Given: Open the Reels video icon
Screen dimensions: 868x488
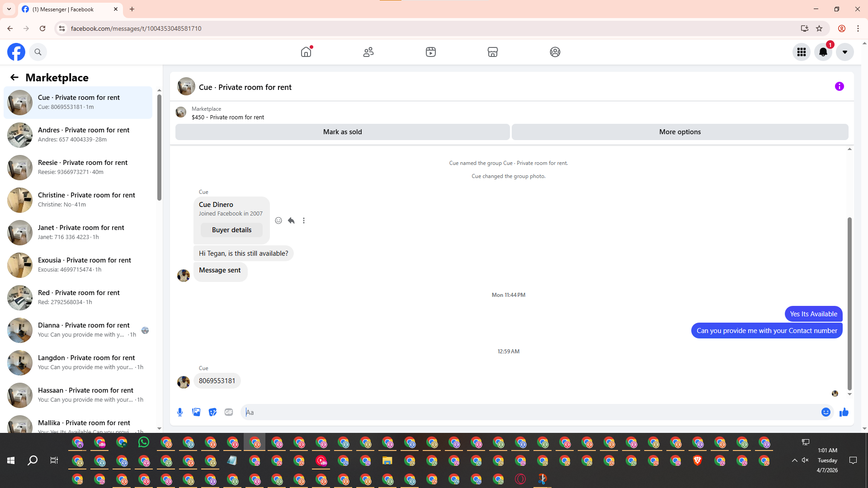Looking at the screenshot, I should pyautogui.click(x=431, y=52).
